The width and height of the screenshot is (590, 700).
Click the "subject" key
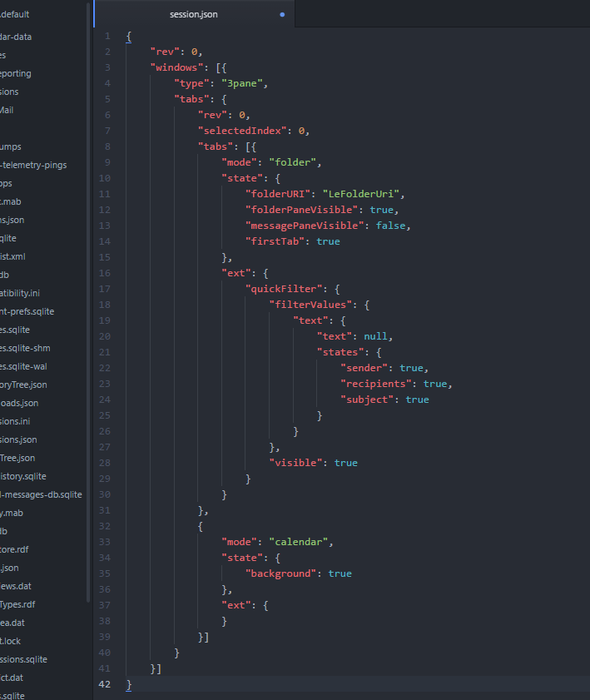point(367,400)
